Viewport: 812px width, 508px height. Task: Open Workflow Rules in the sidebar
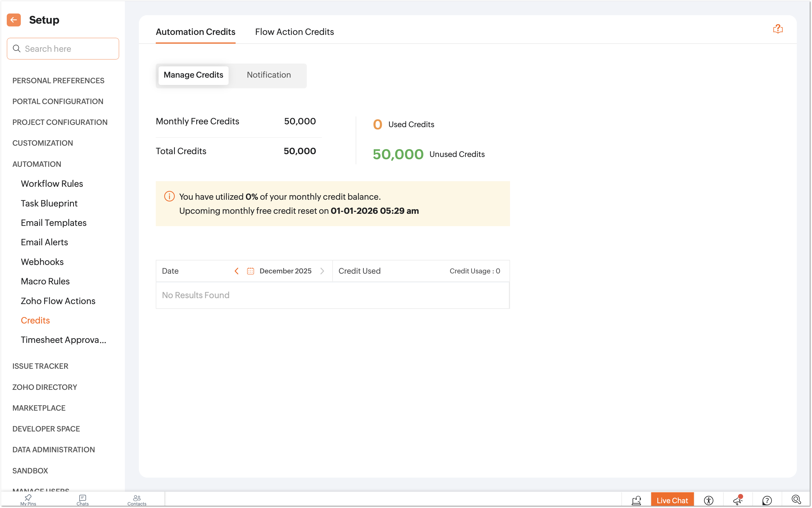(x=52, y=184)
